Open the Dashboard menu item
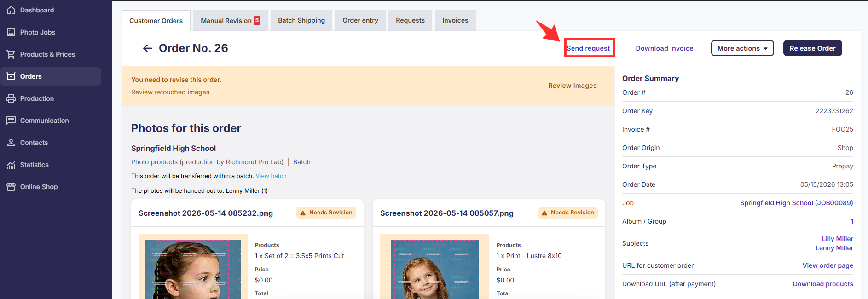 click(x=51, y=10)
